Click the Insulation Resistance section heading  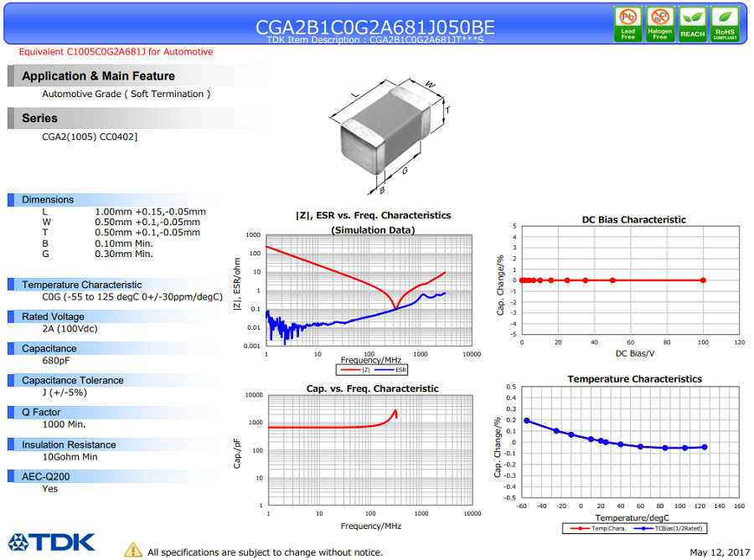click(x=69, y=444)
